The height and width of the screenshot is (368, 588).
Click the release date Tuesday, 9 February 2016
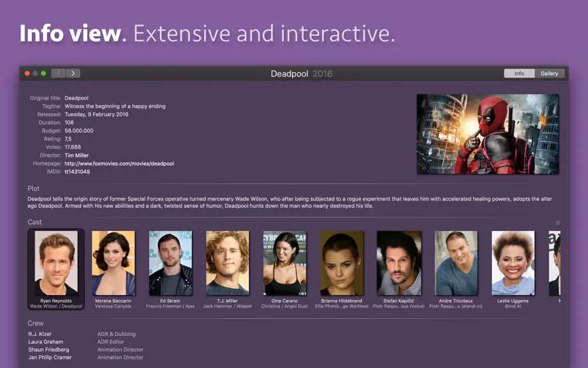[97, 114]
